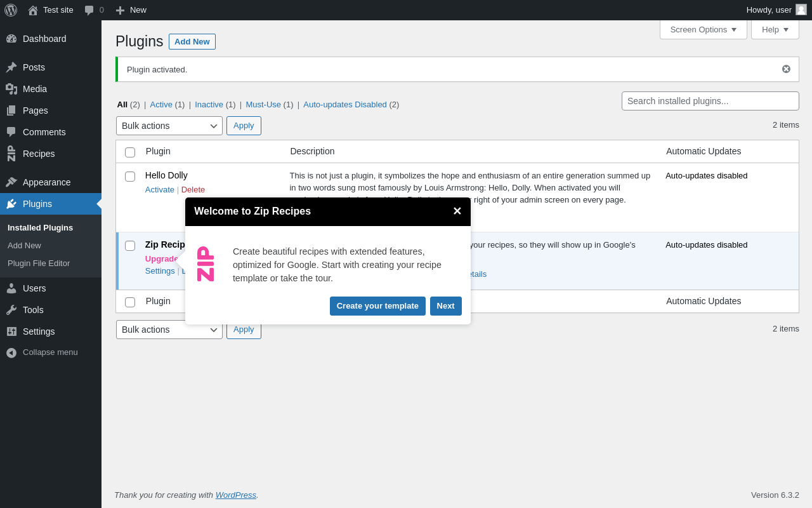Open the bottom Bulk actions dropdown
This screenshot has width=812, height=508.
(169, 330)
